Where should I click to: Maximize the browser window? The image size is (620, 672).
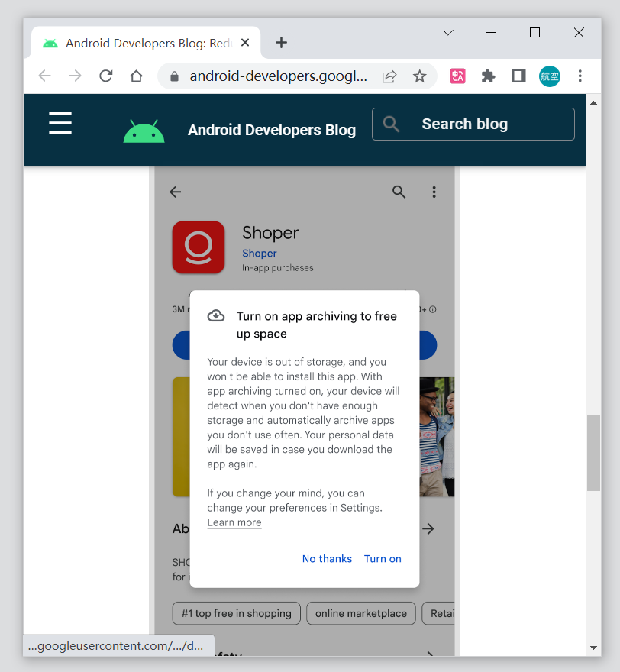534,33
